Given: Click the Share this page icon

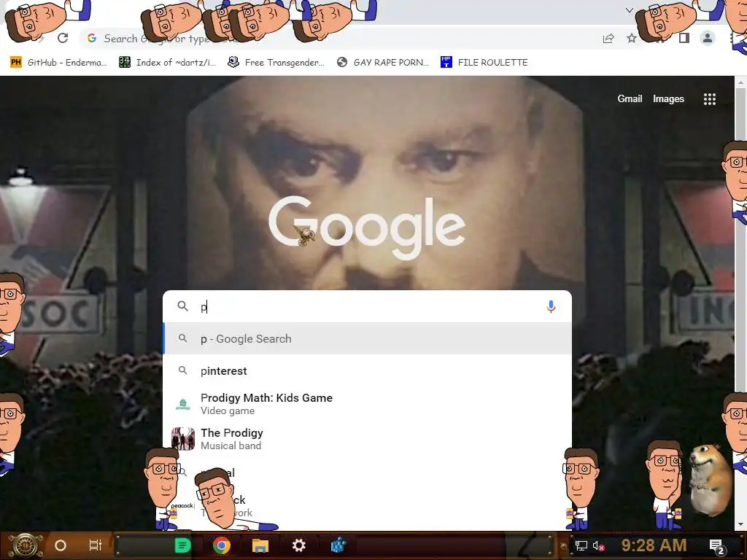Looking at the screenshot, I should tap(608, 39).
